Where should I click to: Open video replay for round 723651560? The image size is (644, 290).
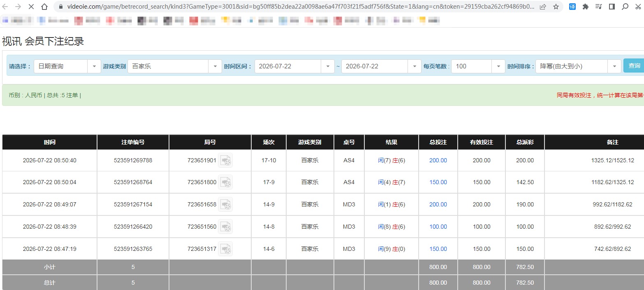point(225,227)
